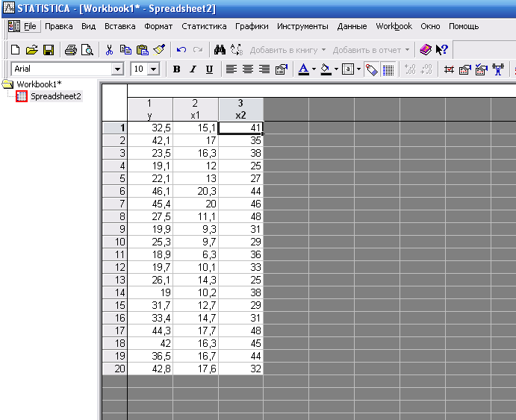Open the Вид menu
The height and width of the screenshot is (420, 516).
(x=89, y=26)
